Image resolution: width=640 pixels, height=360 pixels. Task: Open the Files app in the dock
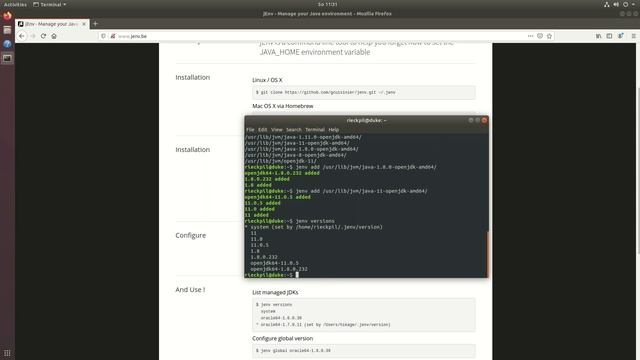point(7,30)
